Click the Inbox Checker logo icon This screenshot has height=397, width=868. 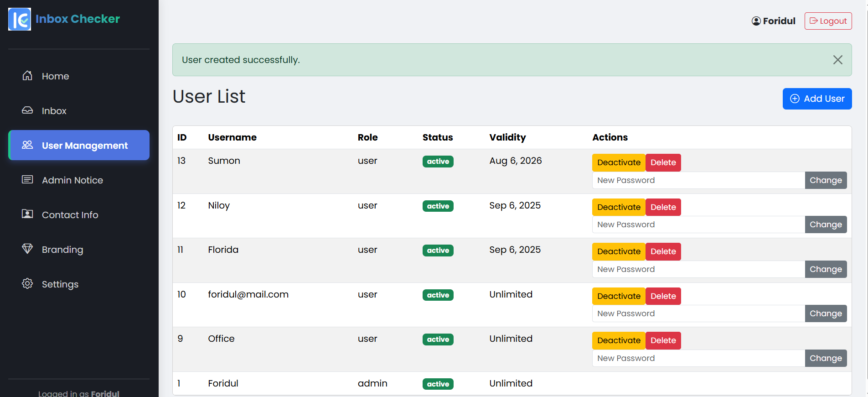pyautogui.click(x=20, y=19)
